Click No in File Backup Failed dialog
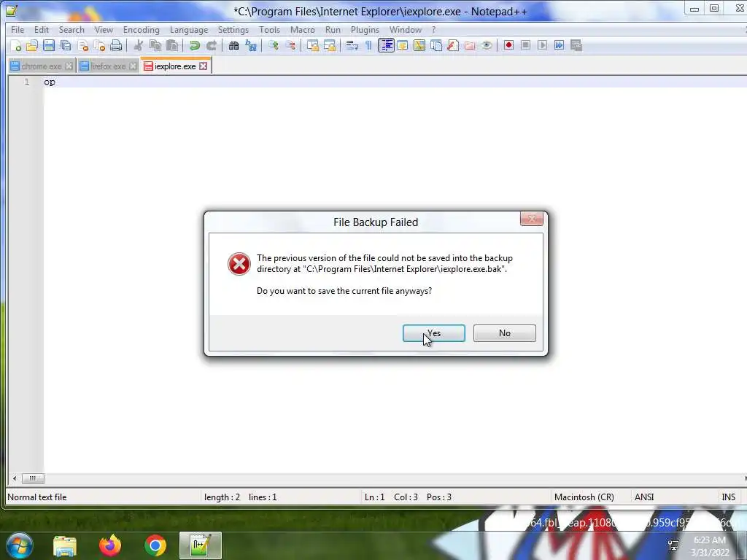Image resolution: width=747 pixels, height=560 pixels. (x=505, y=333)
